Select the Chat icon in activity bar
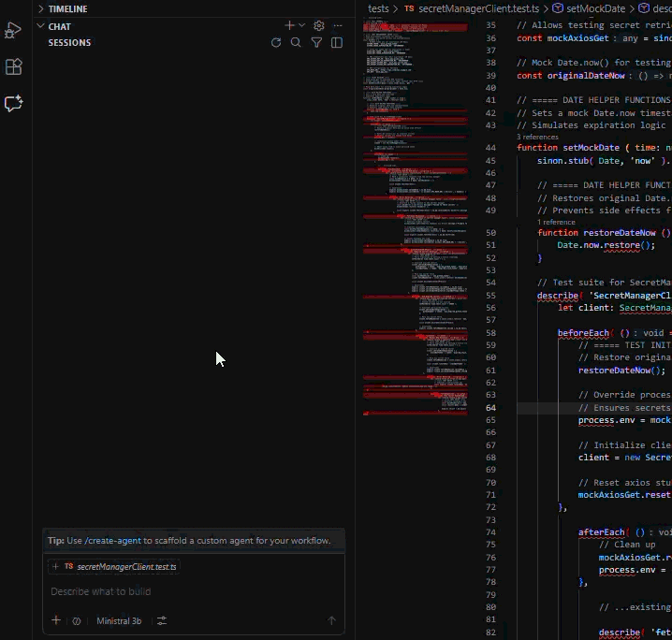 coord(13,103)
